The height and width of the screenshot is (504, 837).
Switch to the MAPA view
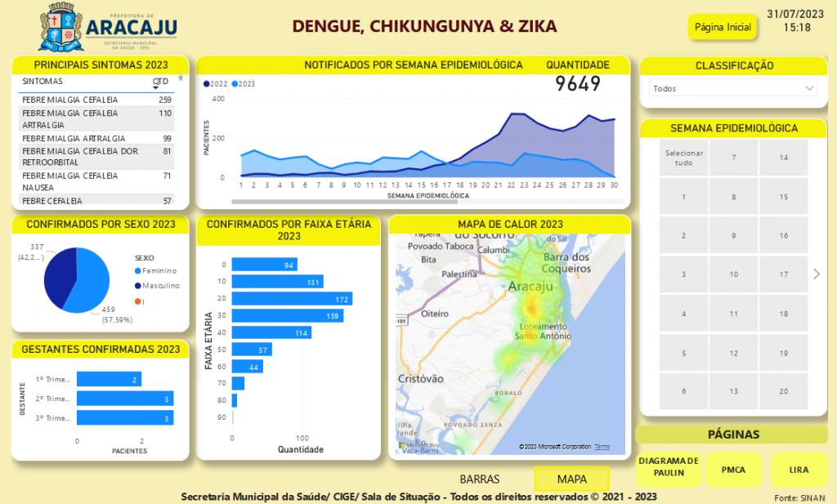click(571, 479)
